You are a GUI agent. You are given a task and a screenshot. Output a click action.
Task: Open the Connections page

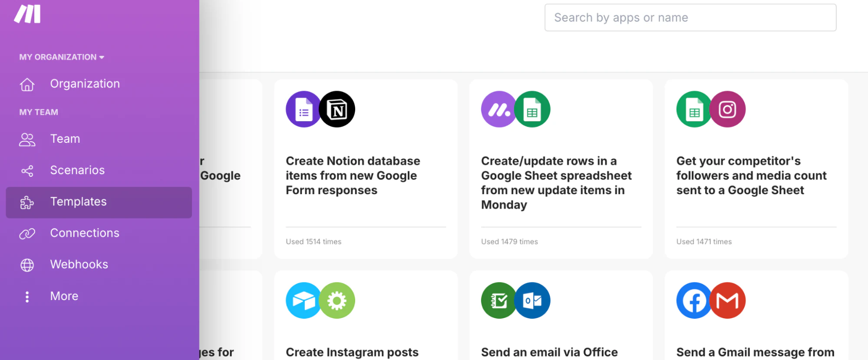[99, 233]
